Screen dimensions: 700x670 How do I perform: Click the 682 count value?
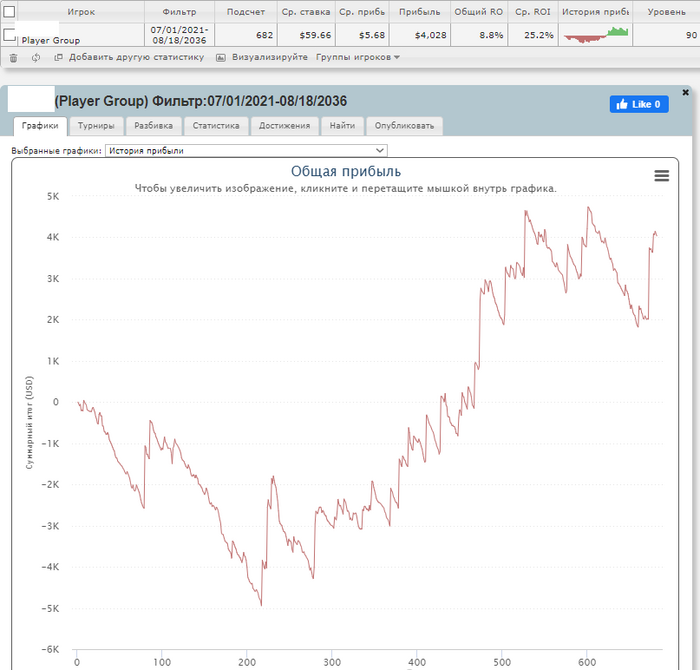point(264,35)
